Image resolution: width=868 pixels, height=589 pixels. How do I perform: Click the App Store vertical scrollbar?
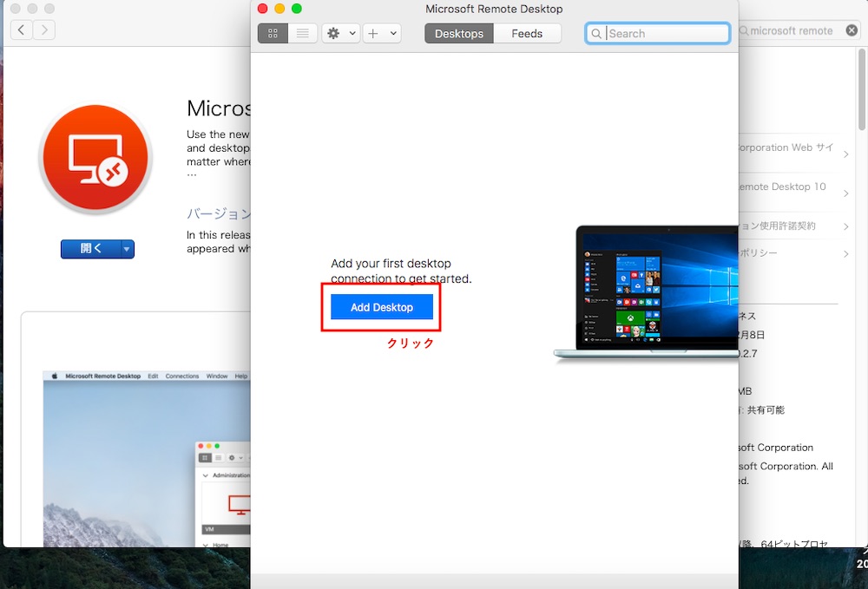click(x=861, y=89)
